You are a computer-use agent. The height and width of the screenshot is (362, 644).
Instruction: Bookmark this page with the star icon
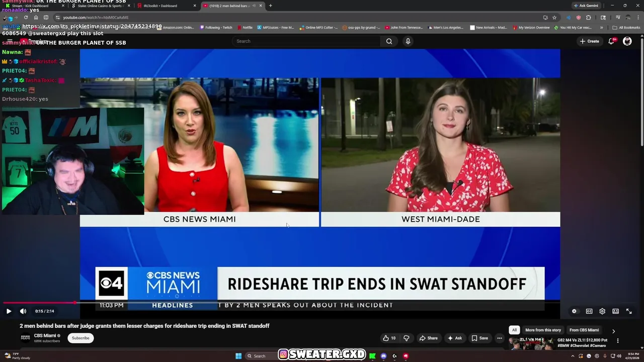coord(554,18)
